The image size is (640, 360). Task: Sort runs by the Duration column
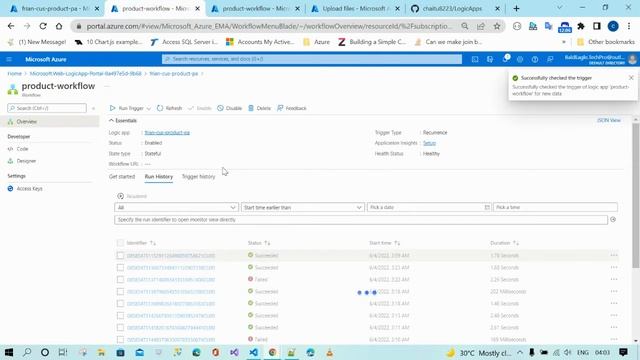tap(504, 243)
